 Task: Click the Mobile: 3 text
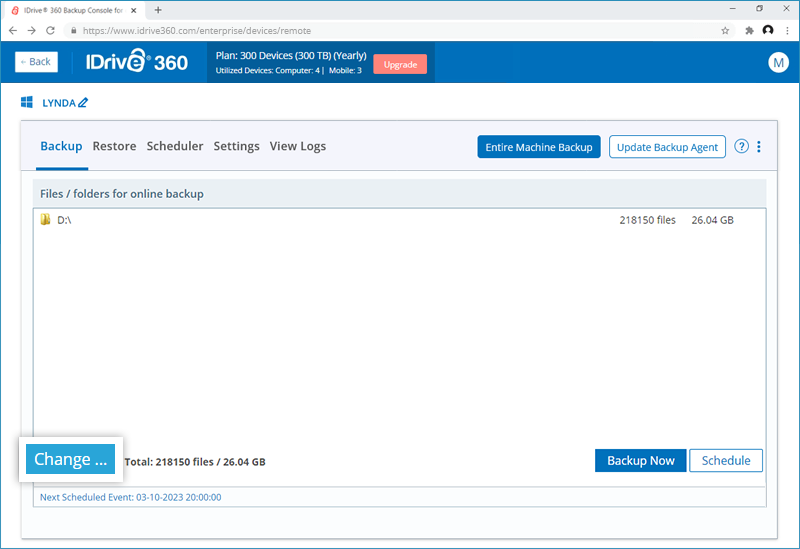coord(345,70)
